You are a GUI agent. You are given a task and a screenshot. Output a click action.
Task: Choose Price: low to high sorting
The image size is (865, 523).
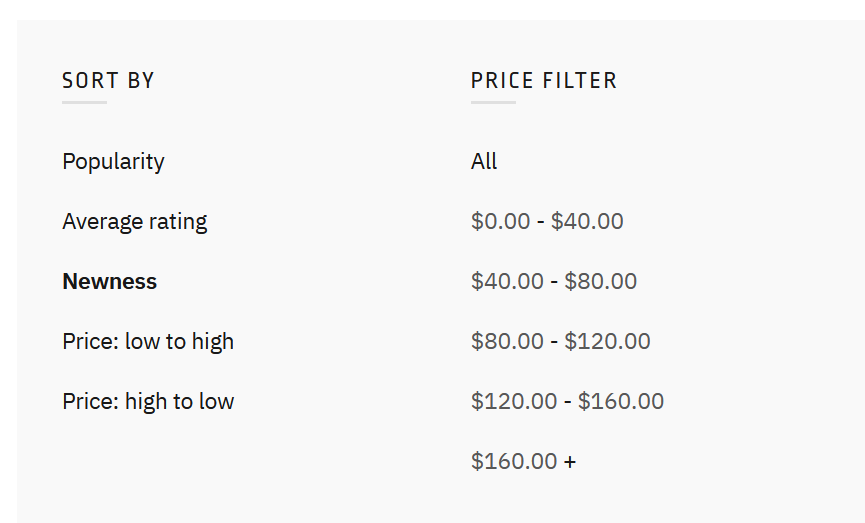pyautogui.click(x=148, y=342)
